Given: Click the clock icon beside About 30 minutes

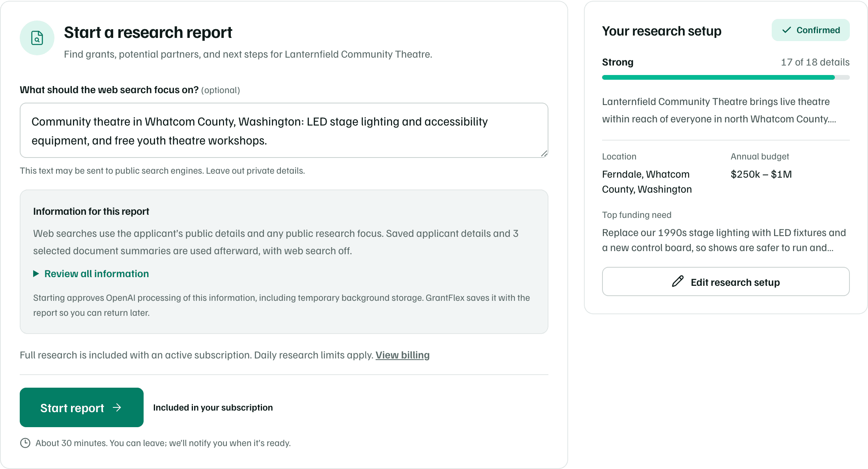Looking at the screenshot, I should tap(25, 443).
